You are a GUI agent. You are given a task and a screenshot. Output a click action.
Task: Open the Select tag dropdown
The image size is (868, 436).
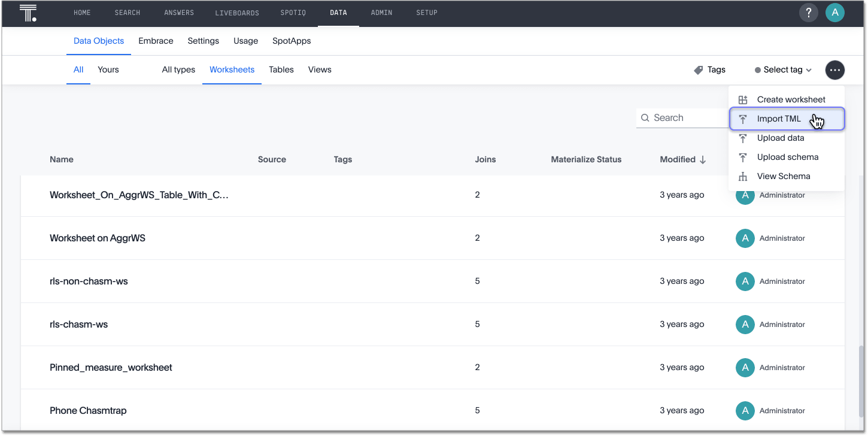783,70
